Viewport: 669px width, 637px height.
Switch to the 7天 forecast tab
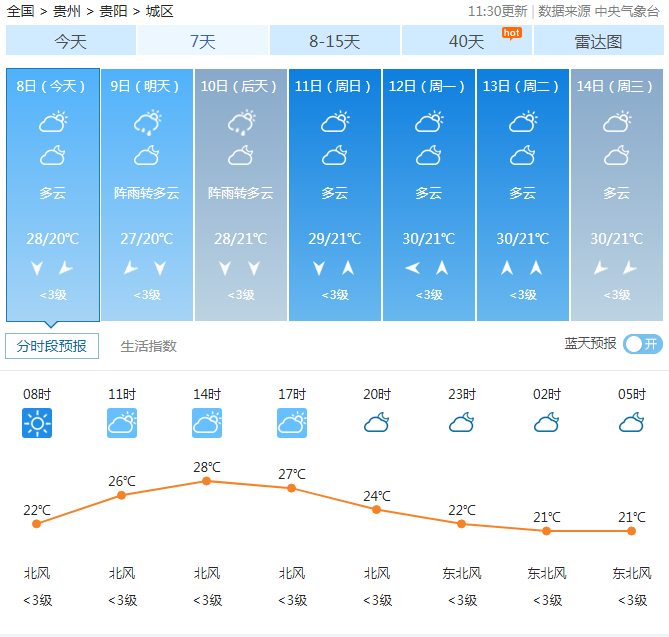point(203,41)
